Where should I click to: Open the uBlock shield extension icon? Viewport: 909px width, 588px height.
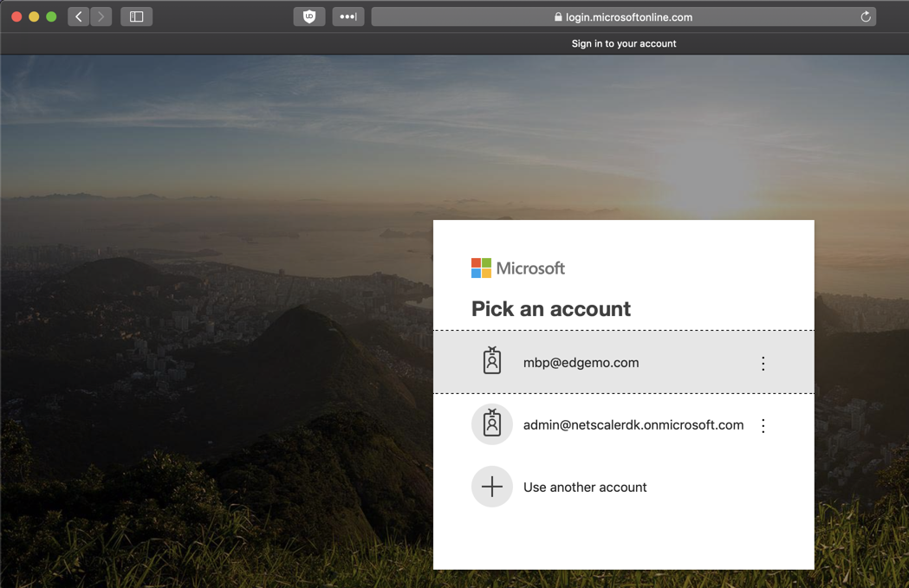(x=309, y=16)
